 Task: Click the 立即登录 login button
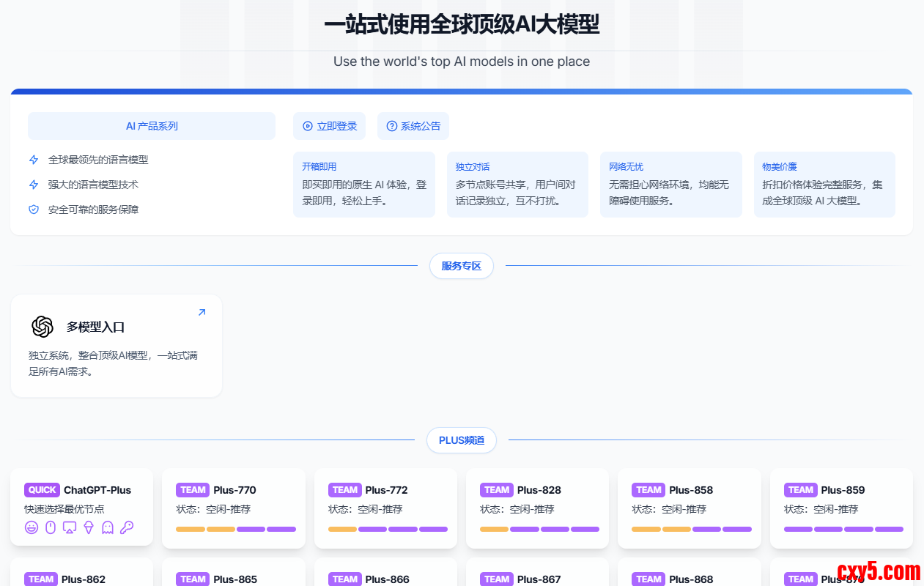[330, 126]
